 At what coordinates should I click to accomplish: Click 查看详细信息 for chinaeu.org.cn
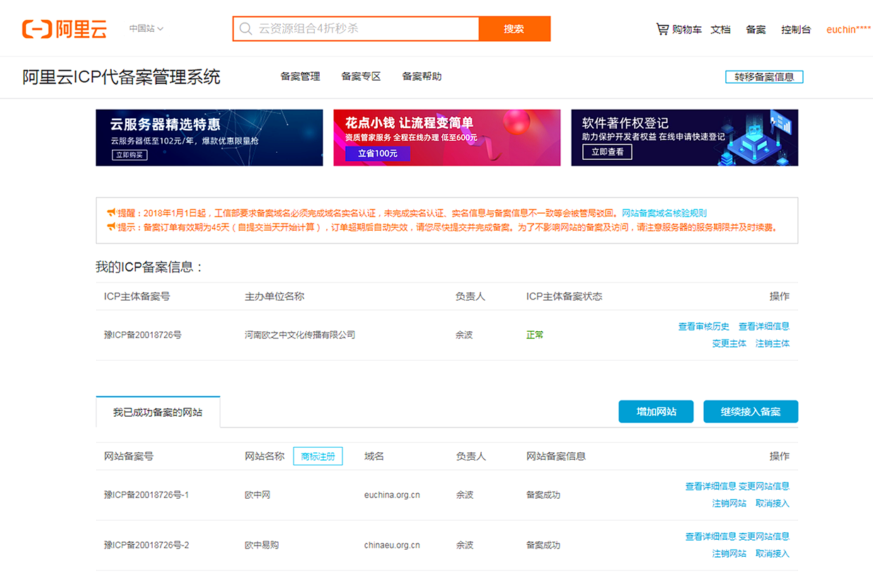click(710, 536)
